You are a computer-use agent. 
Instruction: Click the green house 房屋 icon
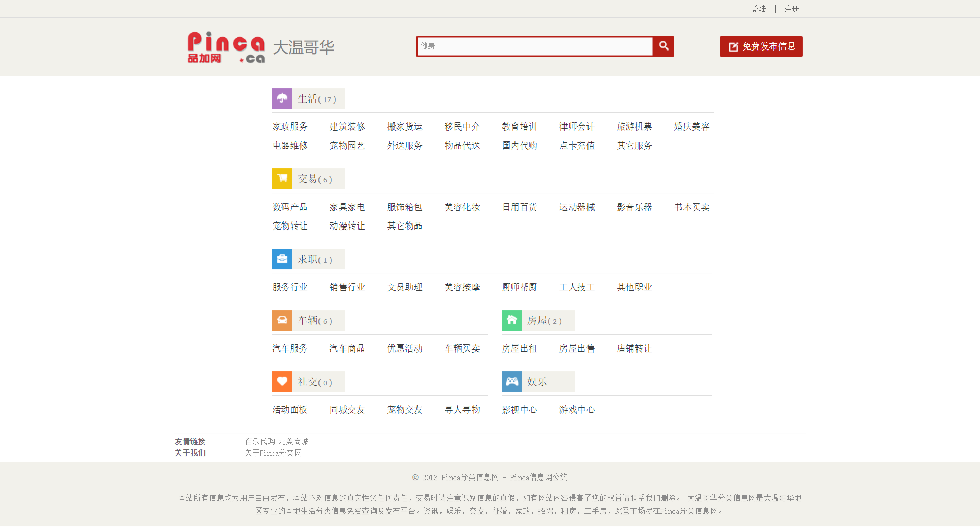511,320
